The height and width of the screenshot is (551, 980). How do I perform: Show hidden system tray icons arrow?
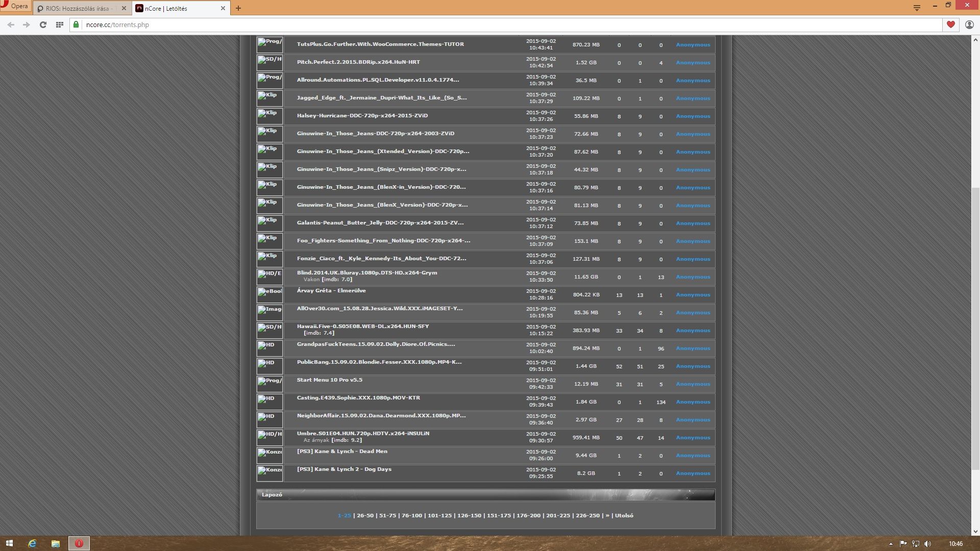891,544
